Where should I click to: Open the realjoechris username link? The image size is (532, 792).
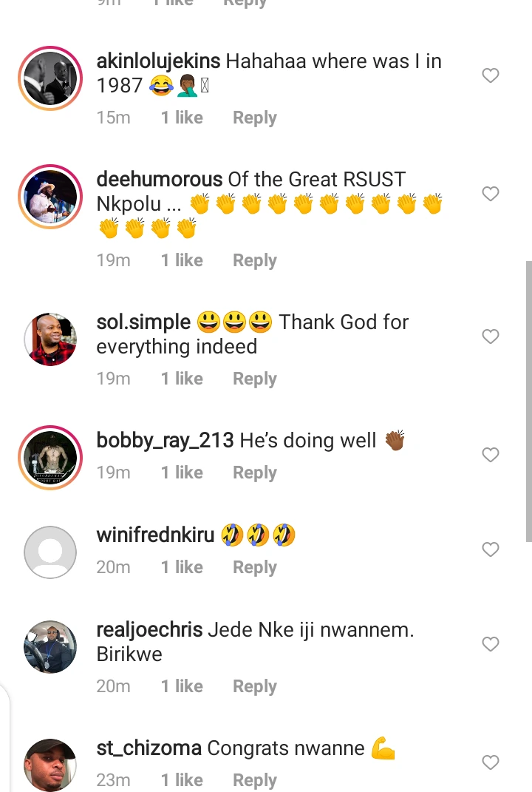click(149, 630)
